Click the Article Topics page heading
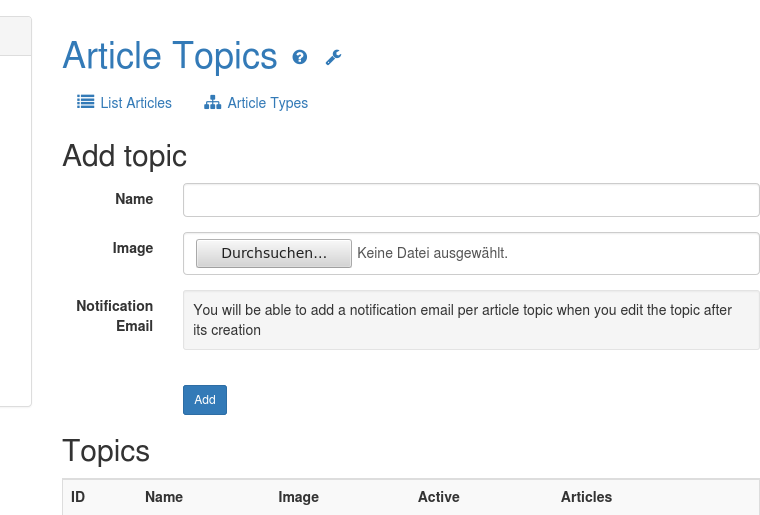The image size is (760, 515). [x=170, y=57]
